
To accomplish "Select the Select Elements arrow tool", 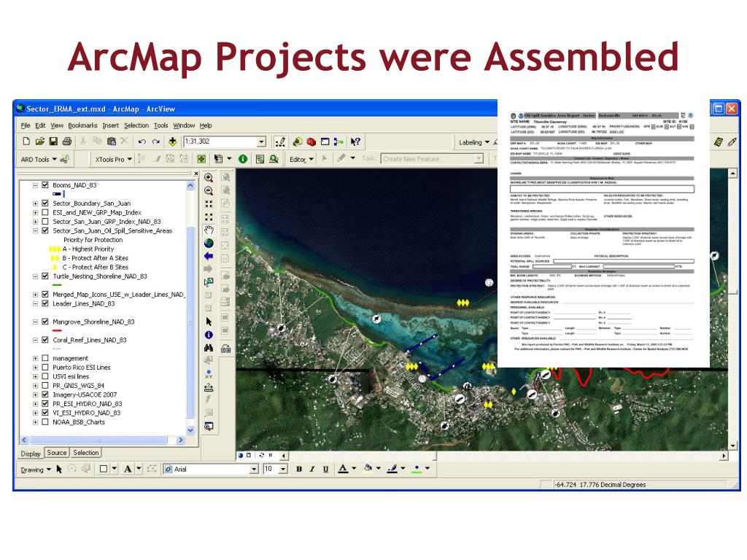I will pyautogui.click(x=209, y=322).
